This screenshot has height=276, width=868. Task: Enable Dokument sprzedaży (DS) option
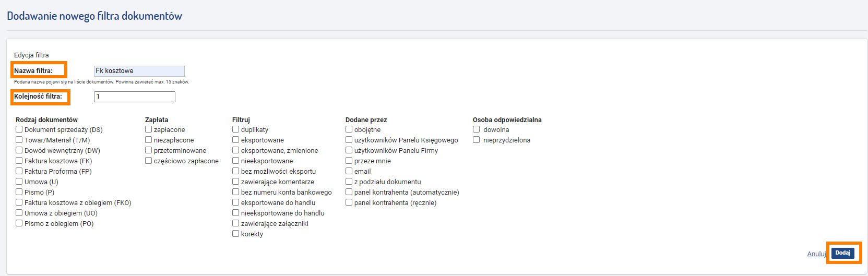[x=19, y=129]
